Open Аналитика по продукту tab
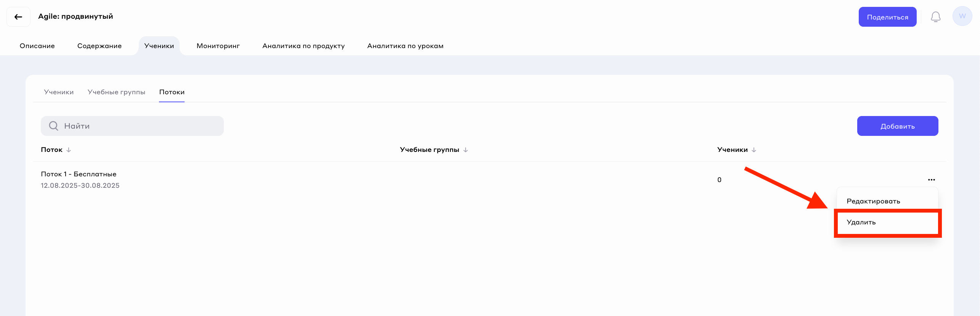 pyautogui.click(x=304, y=46)
